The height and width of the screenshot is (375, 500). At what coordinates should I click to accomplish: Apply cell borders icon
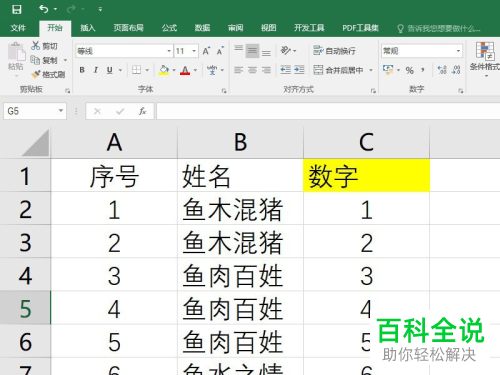tap(136, 70)
